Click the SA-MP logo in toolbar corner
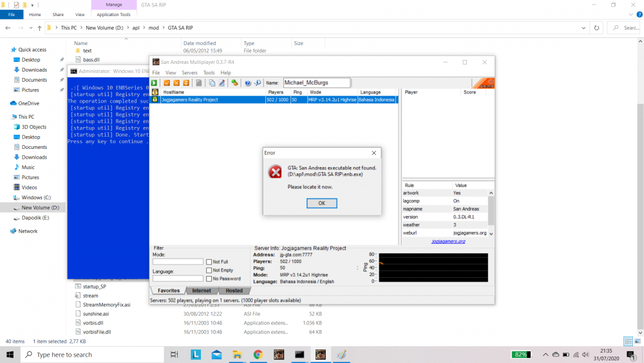Screen dimensions: 644x363 [x=484, y=83]
